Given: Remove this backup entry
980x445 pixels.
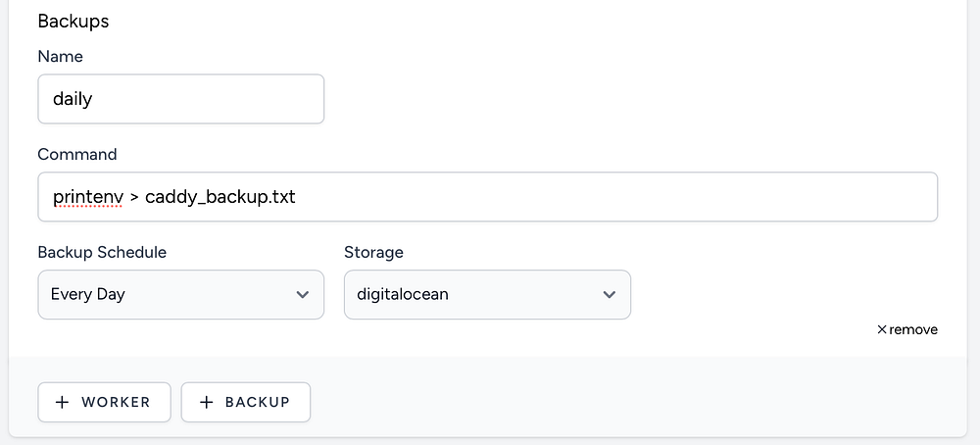Looking at the screenshot, I should coord(907,330).
